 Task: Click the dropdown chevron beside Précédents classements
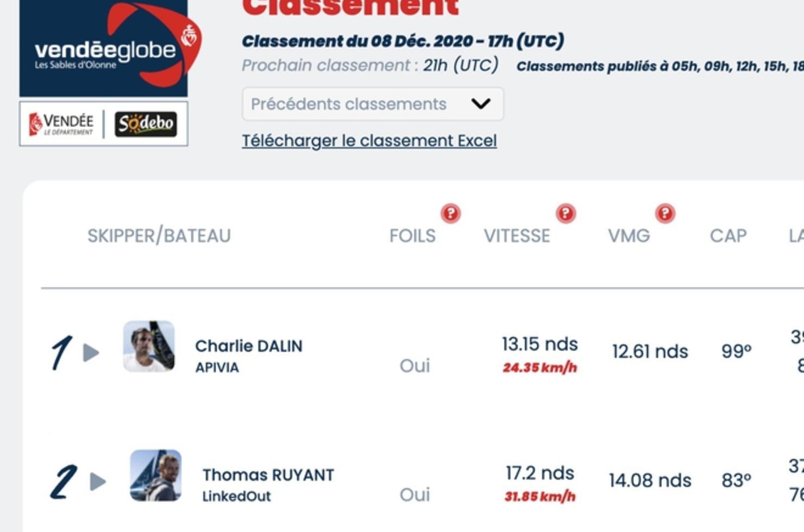[x=481, y=104]
